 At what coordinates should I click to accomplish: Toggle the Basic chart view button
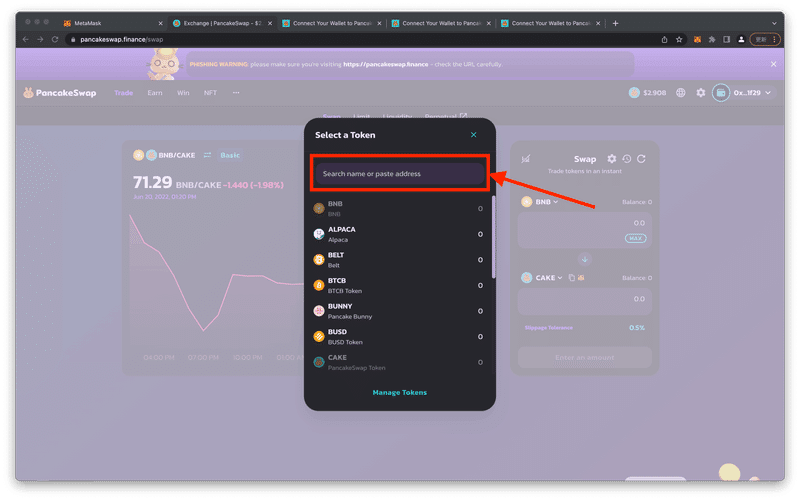pyautogui.click(x=230, y=155)
